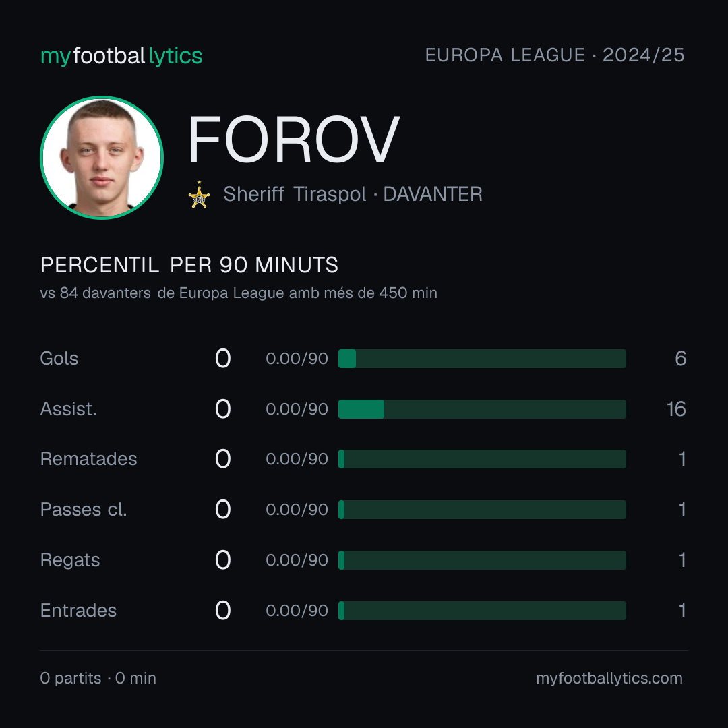The width and height of the screenshot is (728, 728).
Task: Select the Entrades stat label
Action: coord(78,611)
